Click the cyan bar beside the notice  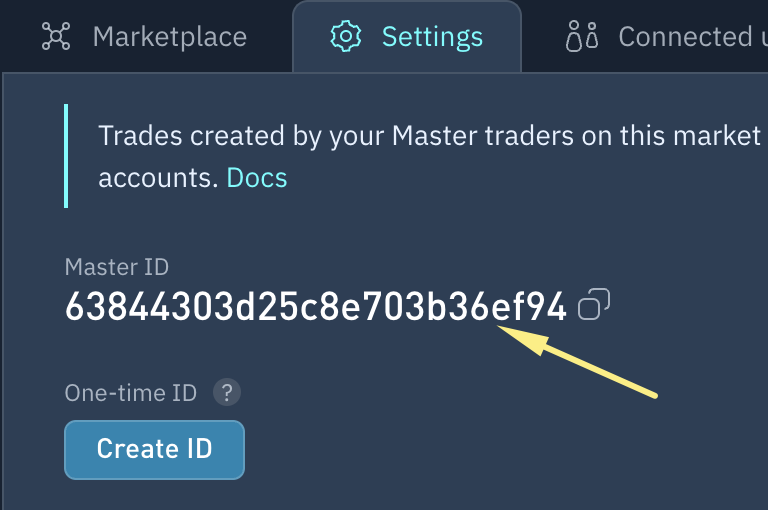66,156
